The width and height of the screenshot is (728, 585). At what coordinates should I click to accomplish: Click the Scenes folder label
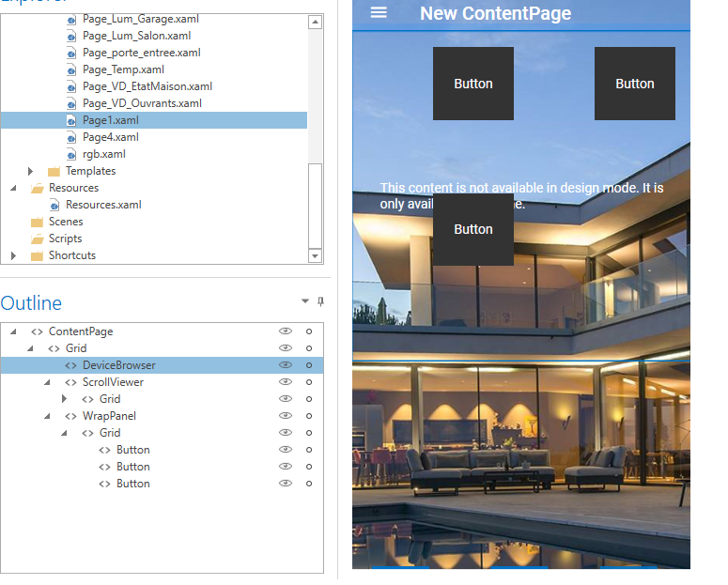[66, 222]
